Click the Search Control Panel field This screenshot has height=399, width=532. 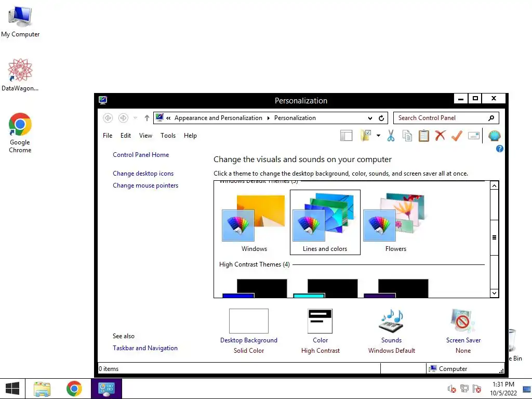[x=446, y=118]
